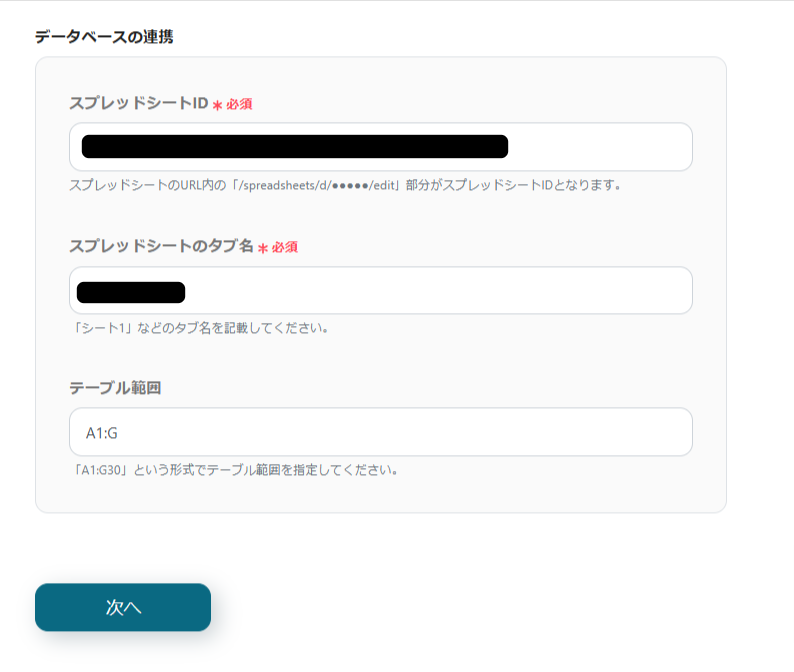This screenshot has width=794, height=672.
Task: Click the スプレッドシートID field label
Action: click(138, 103)
